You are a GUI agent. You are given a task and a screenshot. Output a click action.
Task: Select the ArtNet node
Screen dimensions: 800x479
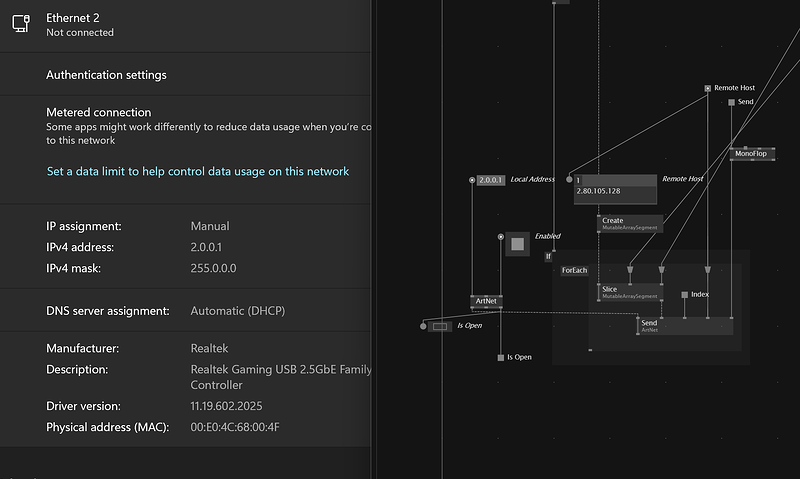click(x=486, y=301)
